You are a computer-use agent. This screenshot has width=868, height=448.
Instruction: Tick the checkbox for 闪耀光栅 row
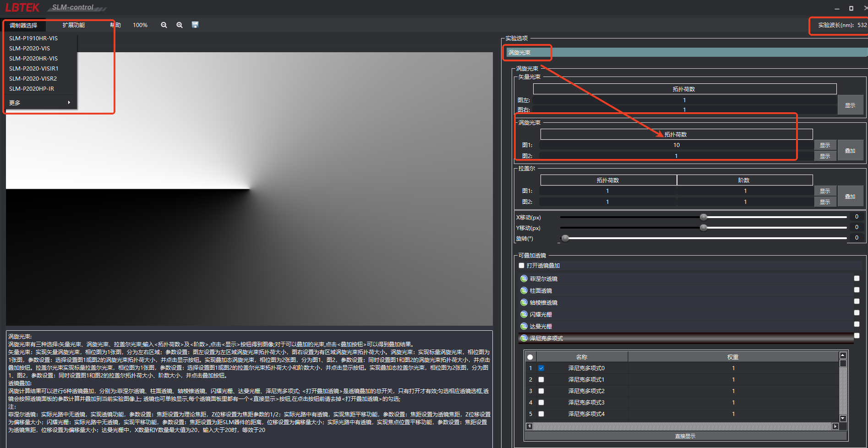(857, 312)
